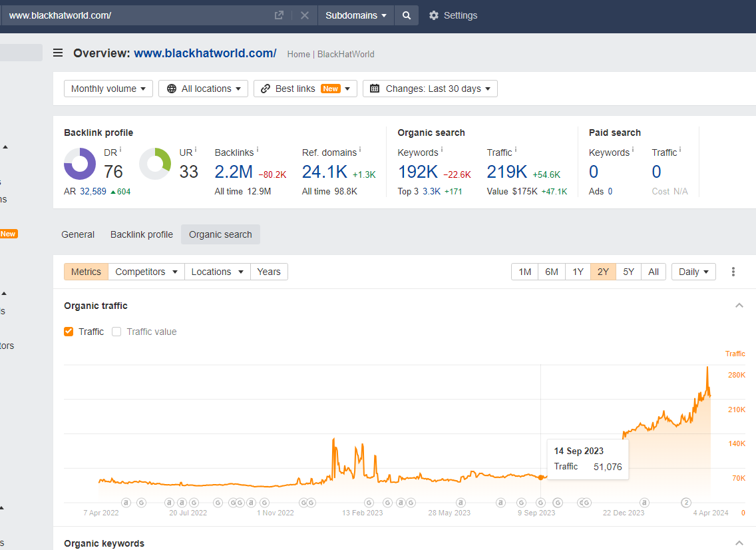
Task: Click the info icon by Paid search Traffic
Action: coord(680,150)
